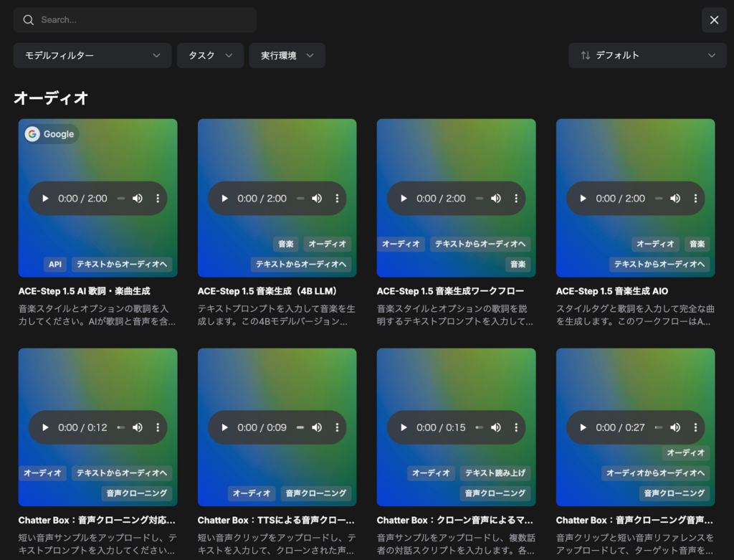
Task: Open the kebab menu on the 音楽生成ワークフロー player
Action: 516,199
